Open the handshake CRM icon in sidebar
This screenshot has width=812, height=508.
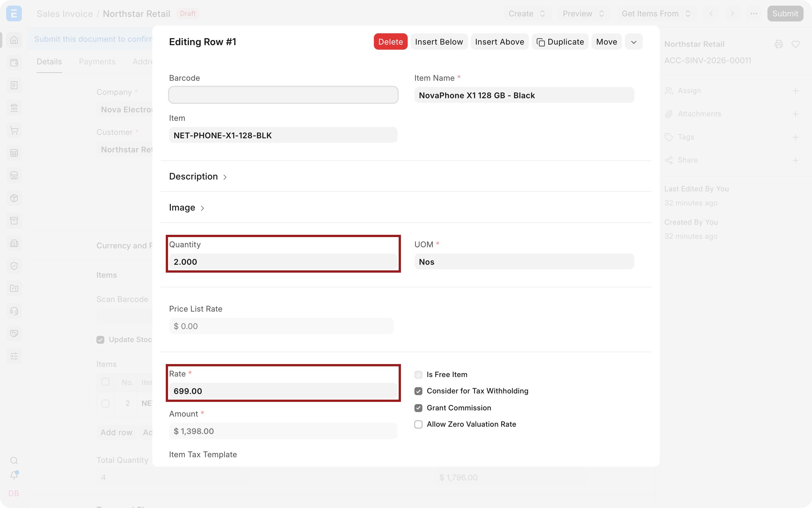click(x=14, y=333)
